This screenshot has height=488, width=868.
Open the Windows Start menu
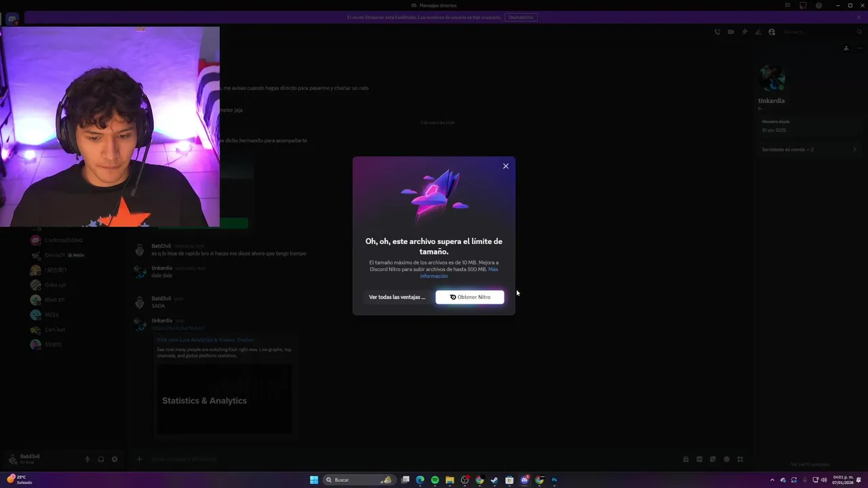(x=314, y=480)
